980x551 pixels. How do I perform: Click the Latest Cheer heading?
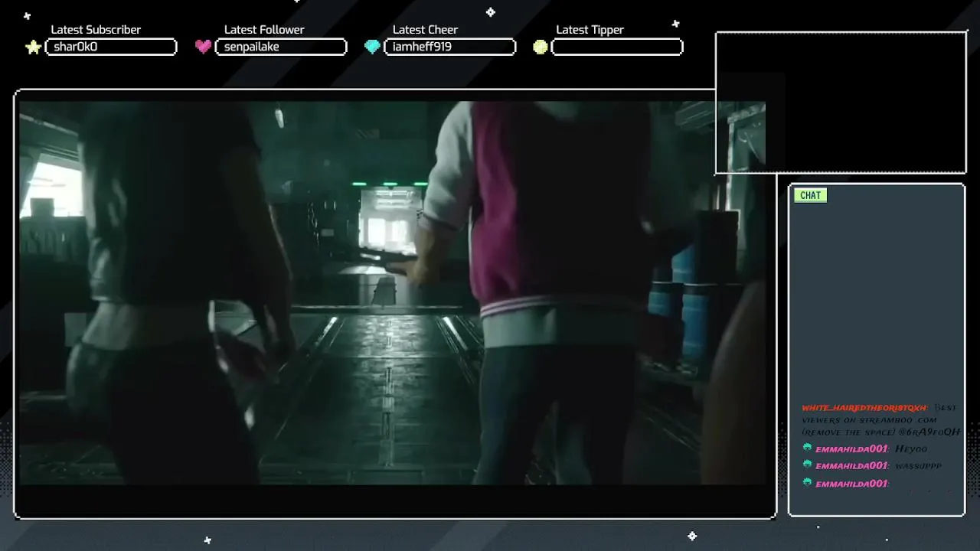point(425,30)
